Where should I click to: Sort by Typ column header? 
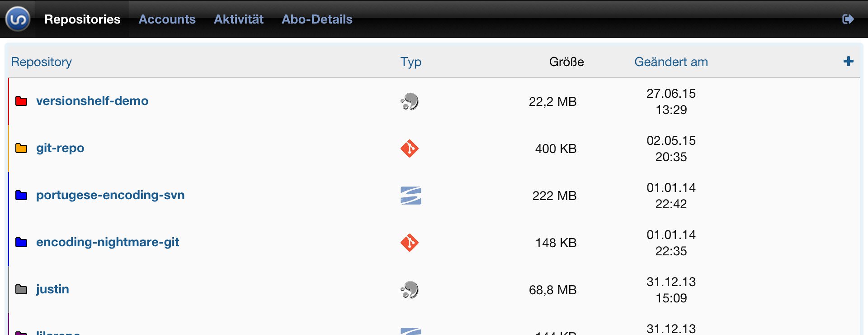pos(410,62)
